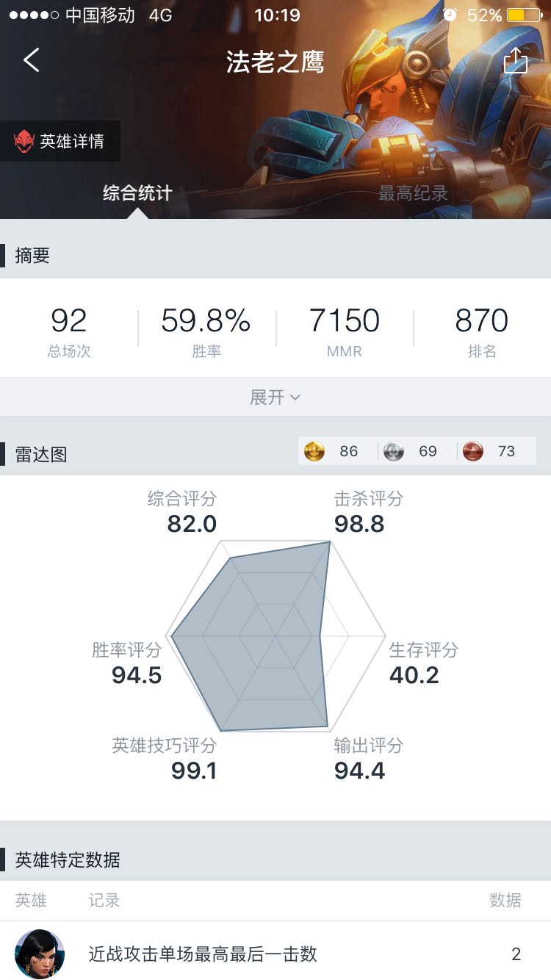
Task: Tap the battery icon in status bar
Action: [526, 15]
